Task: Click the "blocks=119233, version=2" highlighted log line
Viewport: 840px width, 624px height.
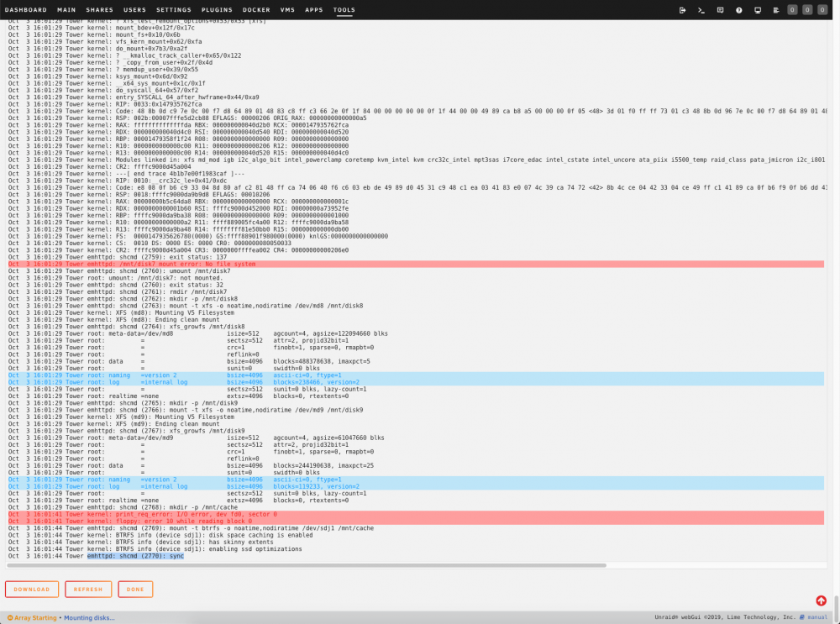Action: (x=416, y=486)
